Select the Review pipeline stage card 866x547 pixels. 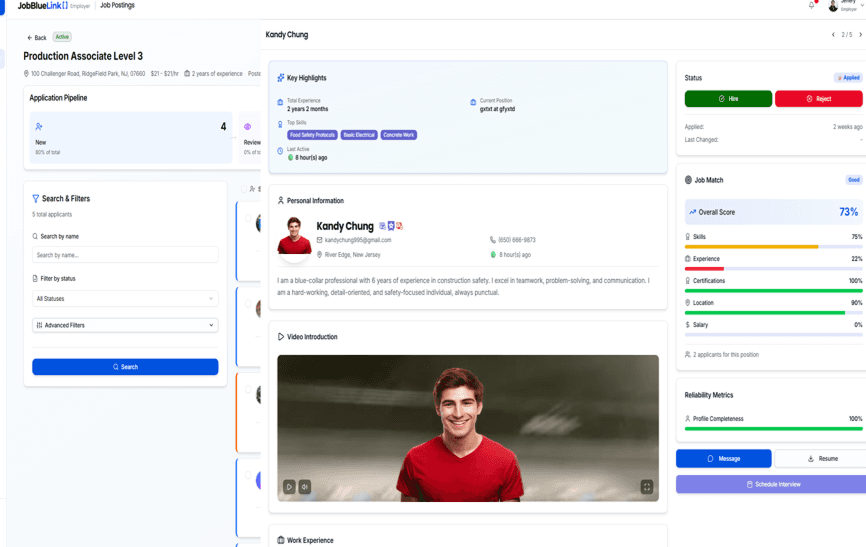click(250, 138)
